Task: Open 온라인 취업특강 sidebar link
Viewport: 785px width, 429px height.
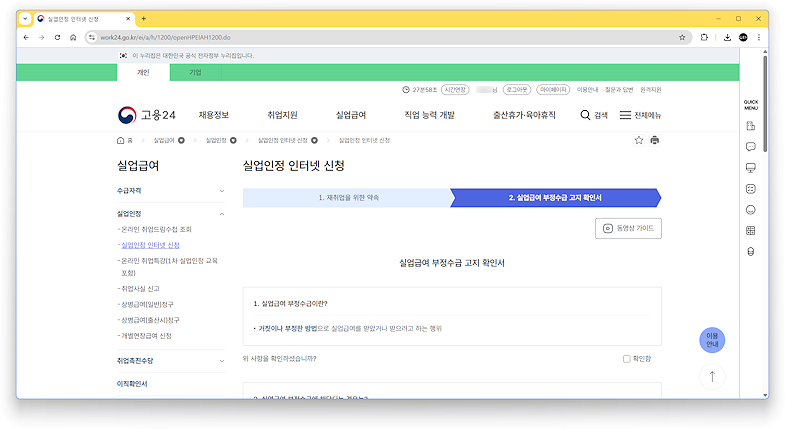Action: (x=169, y=267)
